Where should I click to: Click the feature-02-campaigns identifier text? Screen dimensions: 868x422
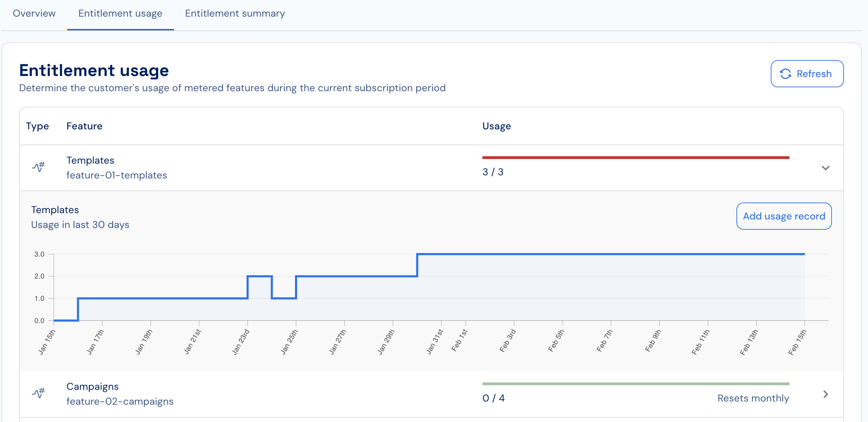(x=120, y=402)
